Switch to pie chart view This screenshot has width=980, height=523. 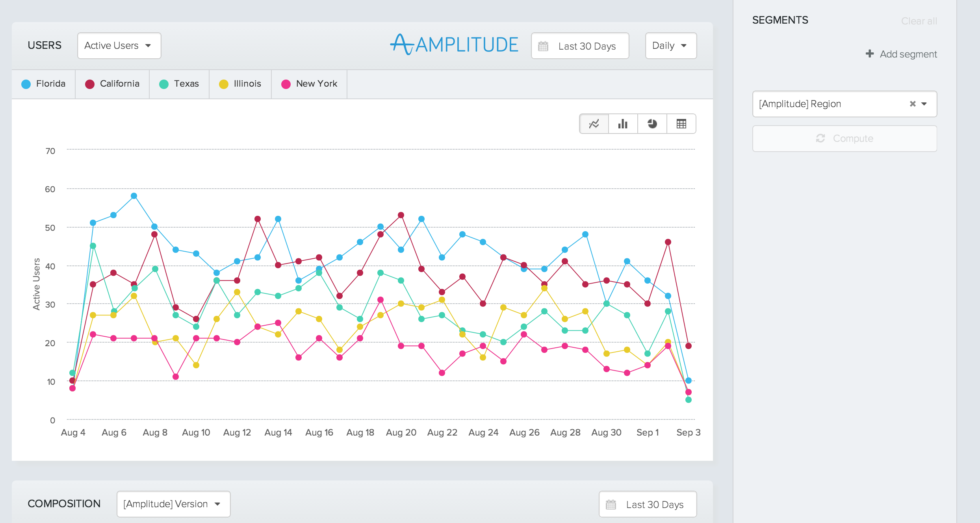[x=652, y=124]
